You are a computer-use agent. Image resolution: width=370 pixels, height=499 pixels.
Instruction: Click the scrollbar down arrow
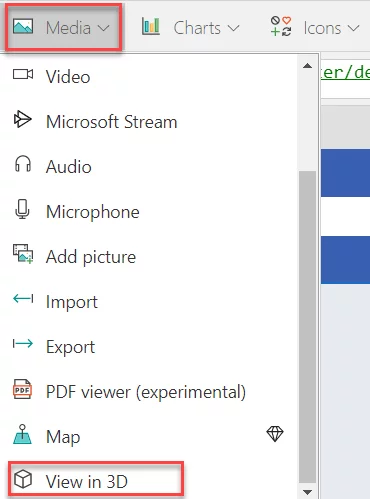tap(307, 492)
